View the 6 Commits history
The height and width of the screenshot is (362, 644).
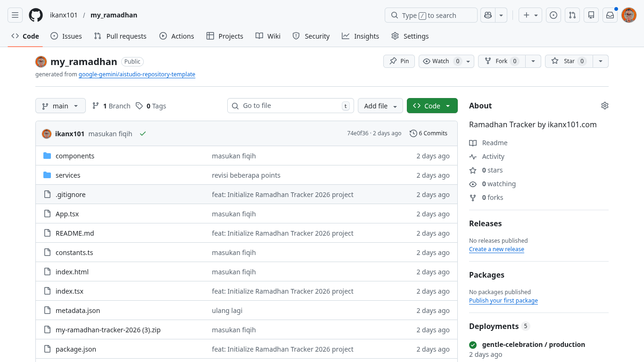[429, 133]
